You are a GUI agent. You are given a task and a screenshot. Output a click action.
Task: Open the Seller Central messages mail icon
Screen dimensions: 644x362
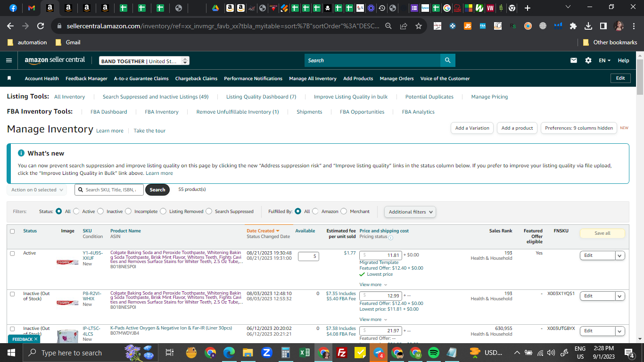574,60
